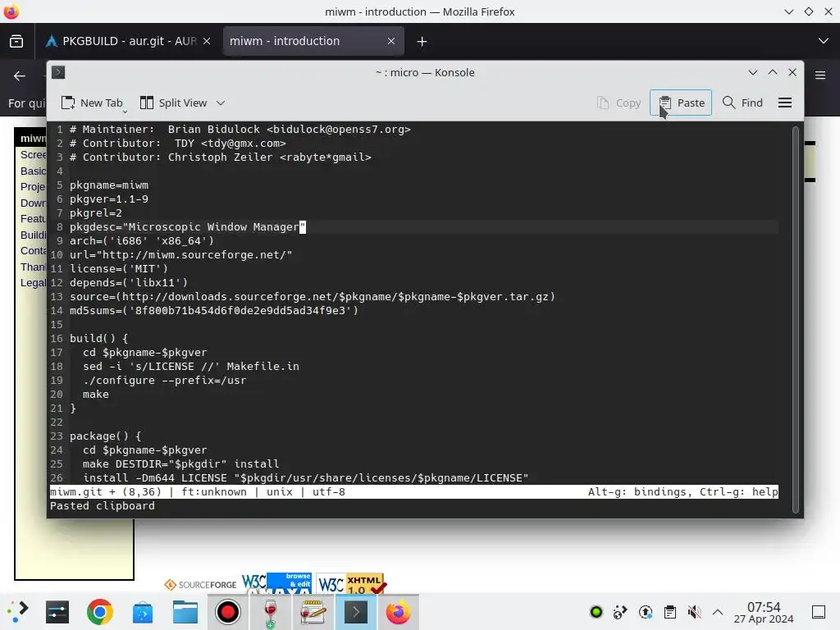
Task: Click the Konsole terminal icon in title bar
Action: [58, 72]
